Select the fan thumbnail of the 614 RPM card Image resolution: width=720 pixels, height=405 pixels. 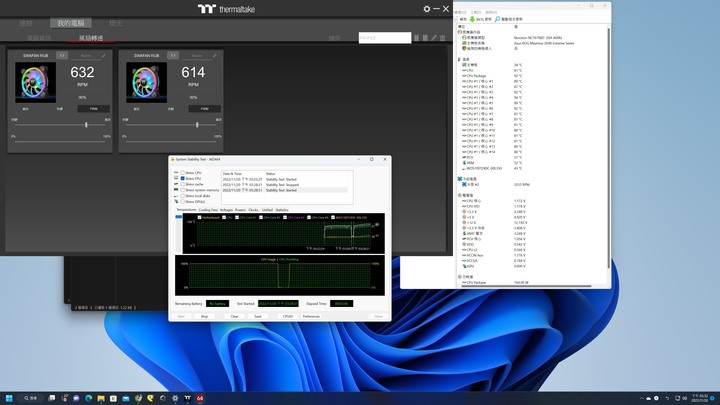coord(146,82)
